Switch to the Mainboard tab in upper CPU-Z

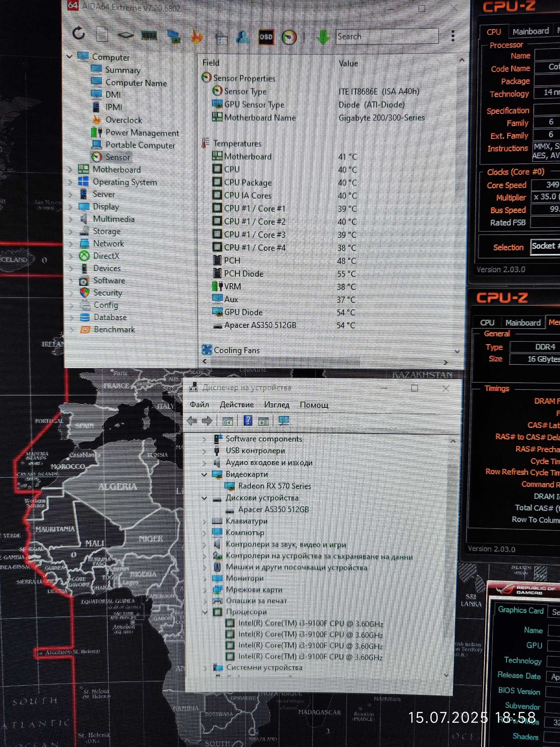click(531, 31)
